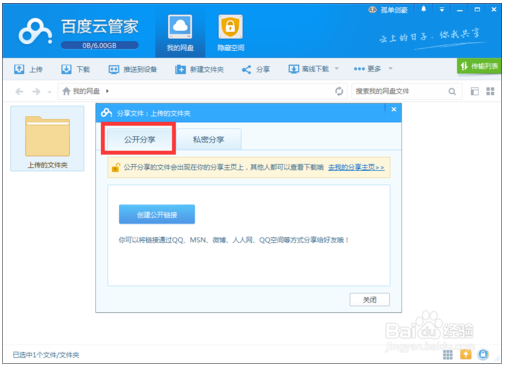Click the user avatar icon in title bar
This screenshot has height=366, width=505.
(373, 10)
